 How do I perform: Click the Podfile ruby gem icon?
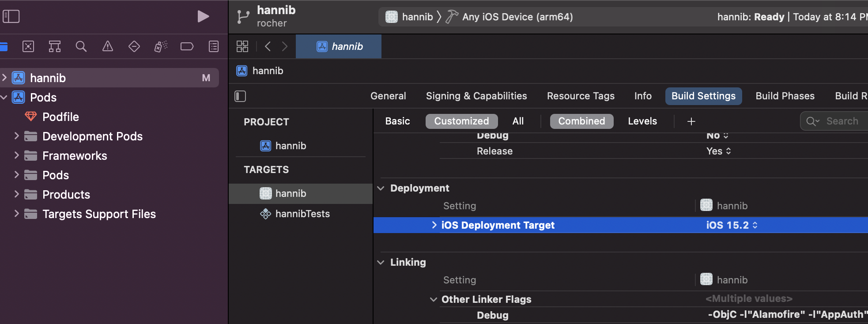pos(30,117)
